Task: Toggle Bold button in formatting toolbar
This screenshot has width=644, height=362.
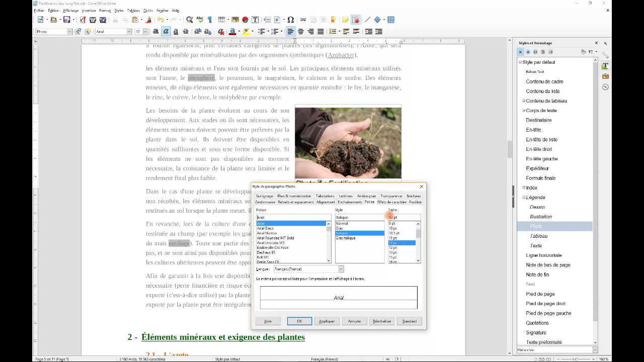Action: click(x=155, y=31)
